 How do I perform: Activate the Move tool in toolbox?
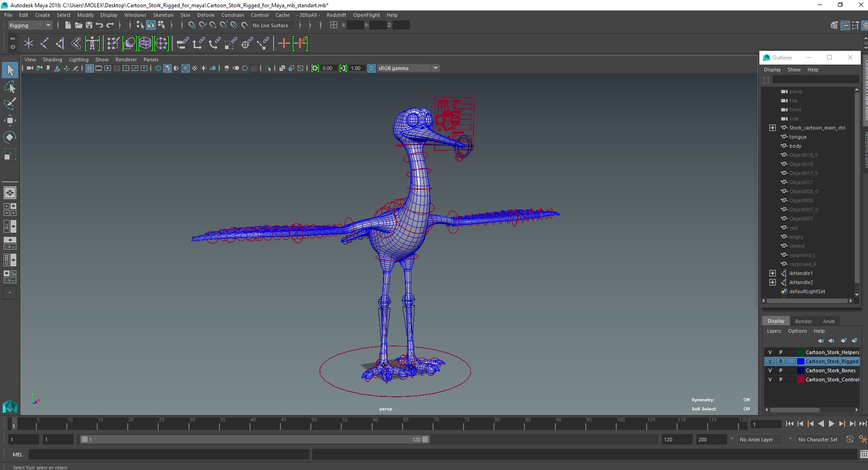[x=10, y=120]
